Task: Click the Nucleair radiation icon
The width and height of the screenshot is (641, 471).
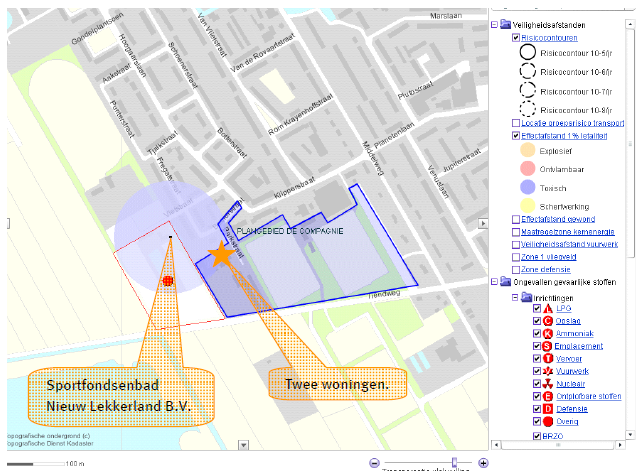Action: tap(548, 384)
